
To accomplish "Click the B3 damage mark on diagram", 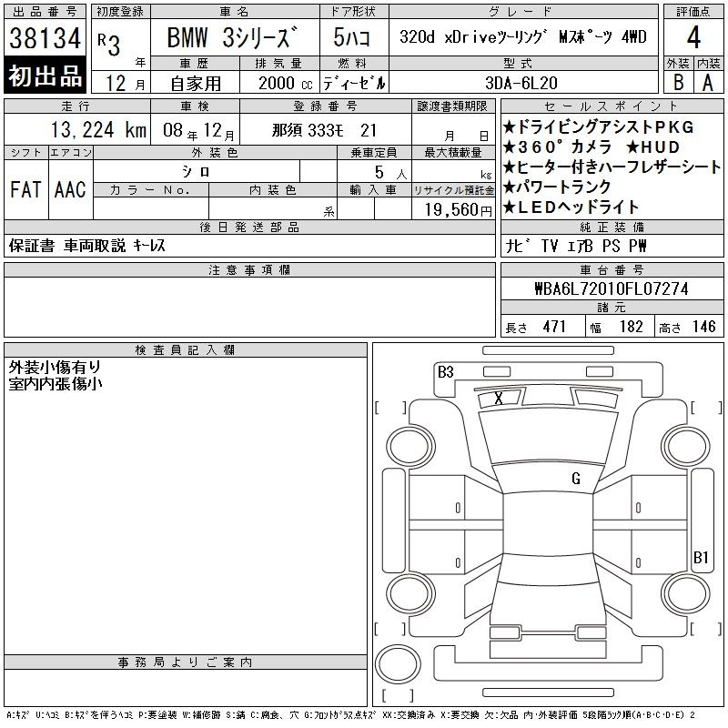I will (x=446, y=372).
